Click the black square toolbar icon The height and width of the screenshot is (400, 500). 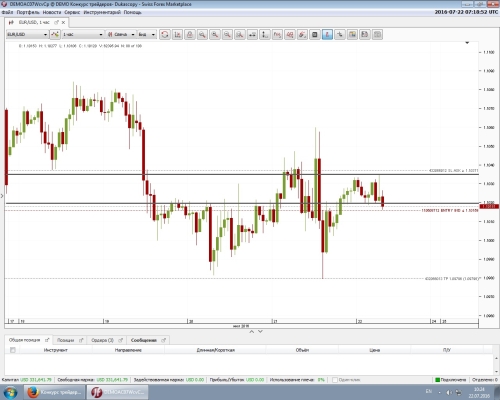pyautogui.click(x=315, y=34)
